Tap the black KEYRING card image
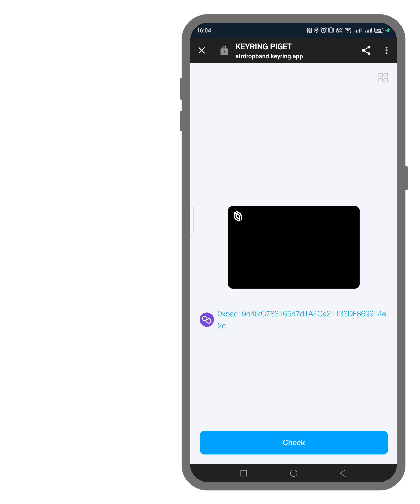The image size is (420, 504). coord(294,247)
